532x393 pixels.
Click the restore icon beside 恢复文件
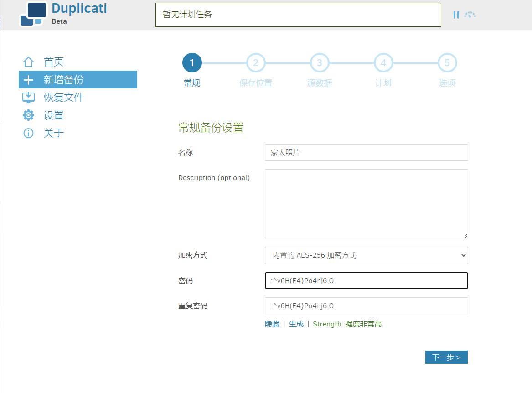point(28,98)
